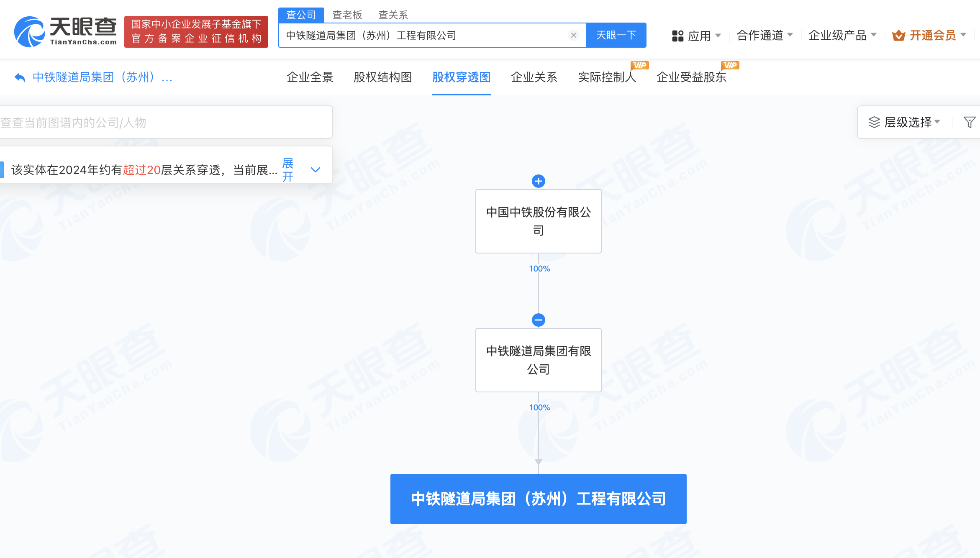Screen dimensions: 980x558
Task: Select the 中国中铁股份有限公司 node
Action: point(538,221)
